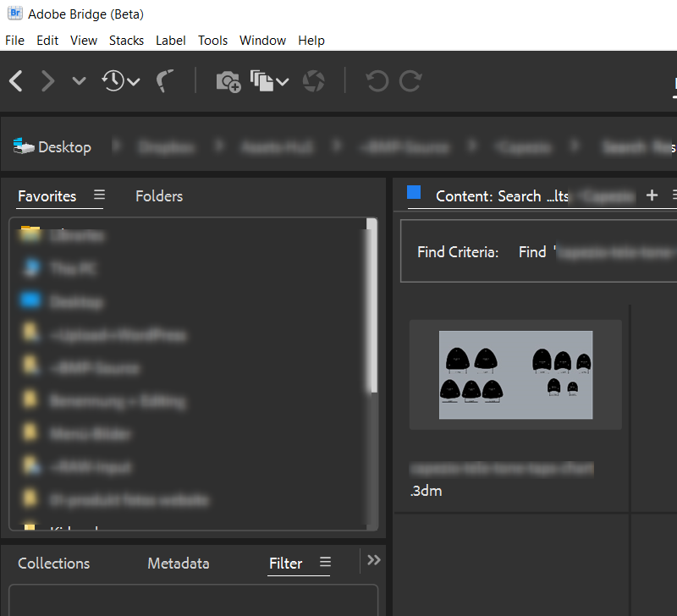The height and width of the screenshot is (616, 677).
Task: Open selected file in Camera Raw
Action: (312, 81)
